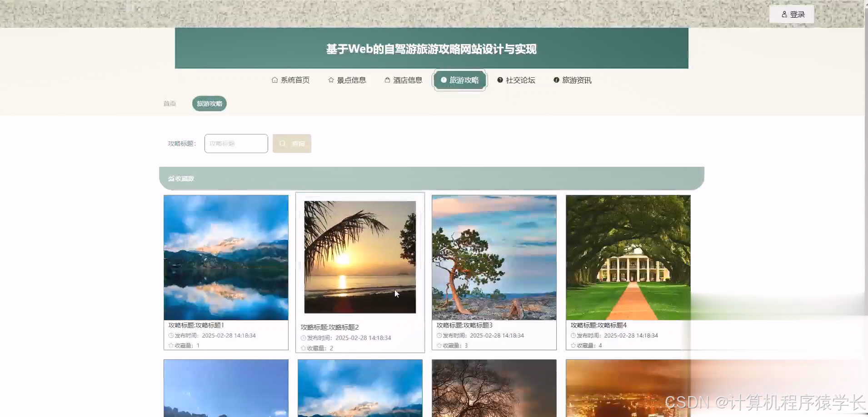The height and width of the screenshot is (417, 868).
Task: Click the 攻略标题 search input field
Action: point(235,143)
